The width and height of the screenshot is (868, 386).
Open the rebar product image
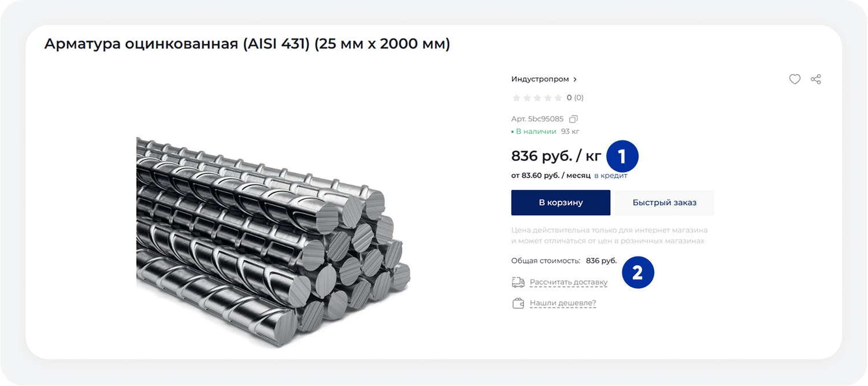[273, 242]
